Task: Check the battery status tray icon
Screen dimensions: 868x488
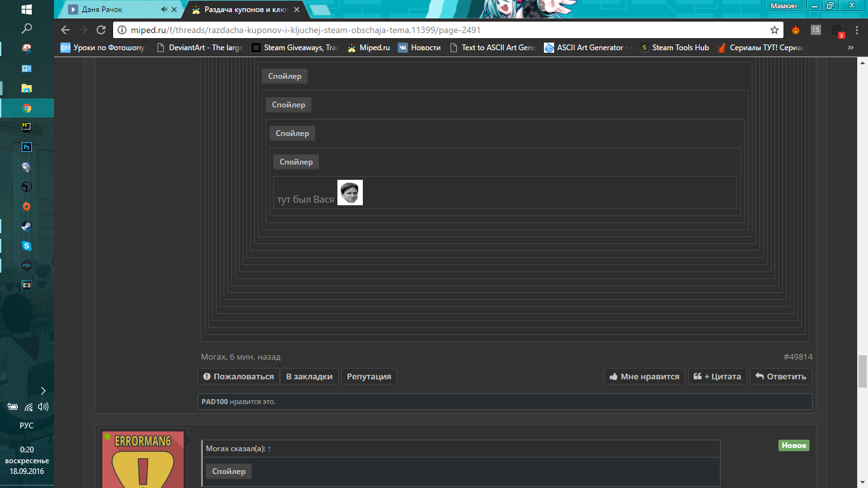Action: click(12, 407)
